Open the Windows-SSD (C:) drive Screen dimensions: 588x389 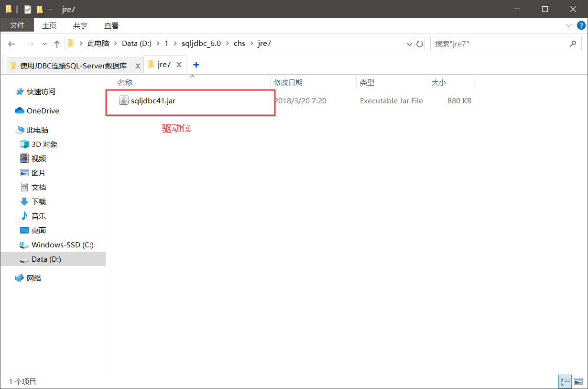point(63,245)
